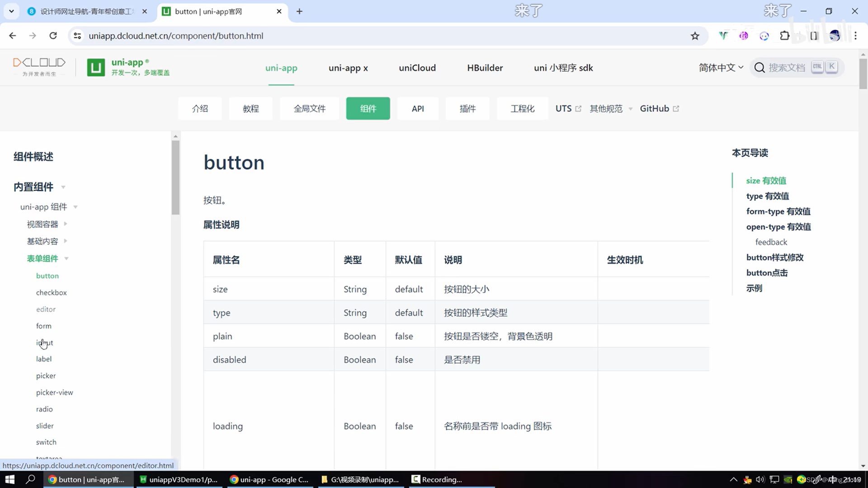This screenshot has width=868, height=488.
Task: Switch to the 插件 tab
Action: pyautogui.click(x=467, y=108)
